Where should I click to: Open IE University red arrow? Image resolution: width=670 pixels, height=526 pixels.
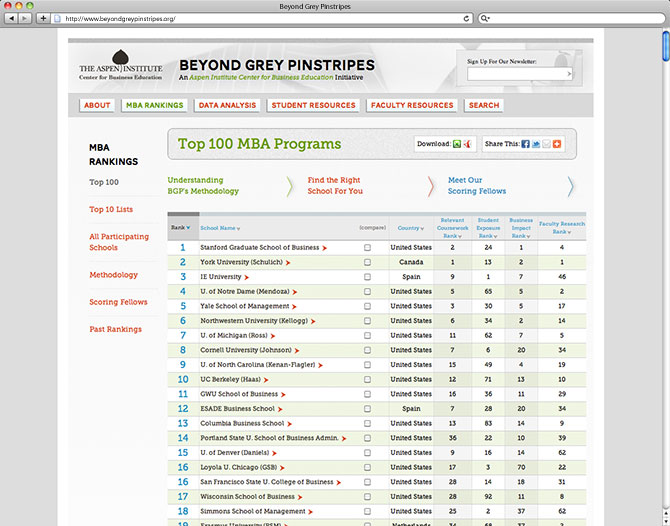pyautogui.click(x=247, y=277)
